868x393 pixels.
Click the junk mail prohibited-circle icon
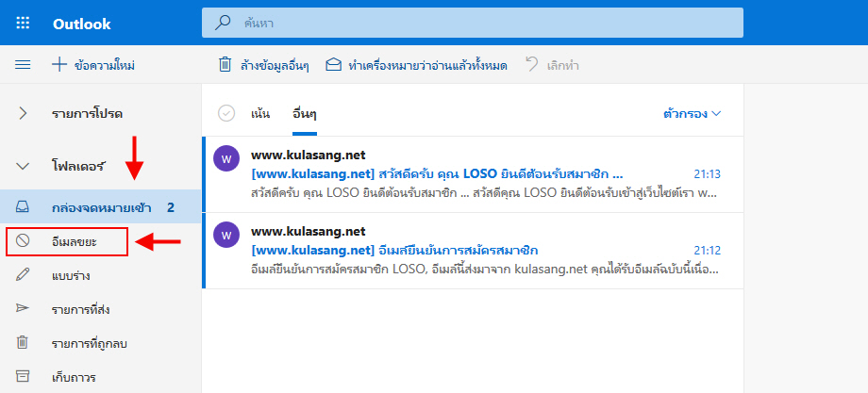[23, 241]
